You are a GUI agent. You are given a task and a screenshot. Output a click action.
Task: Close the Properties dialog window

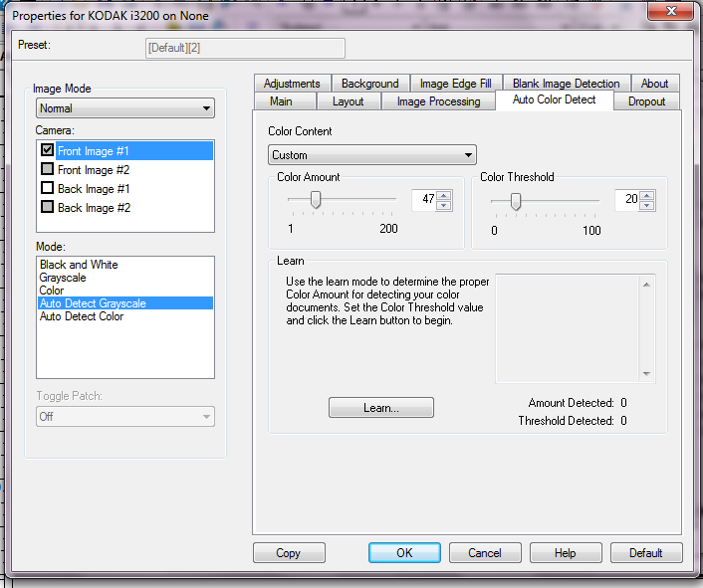click(x=671, y=11)
